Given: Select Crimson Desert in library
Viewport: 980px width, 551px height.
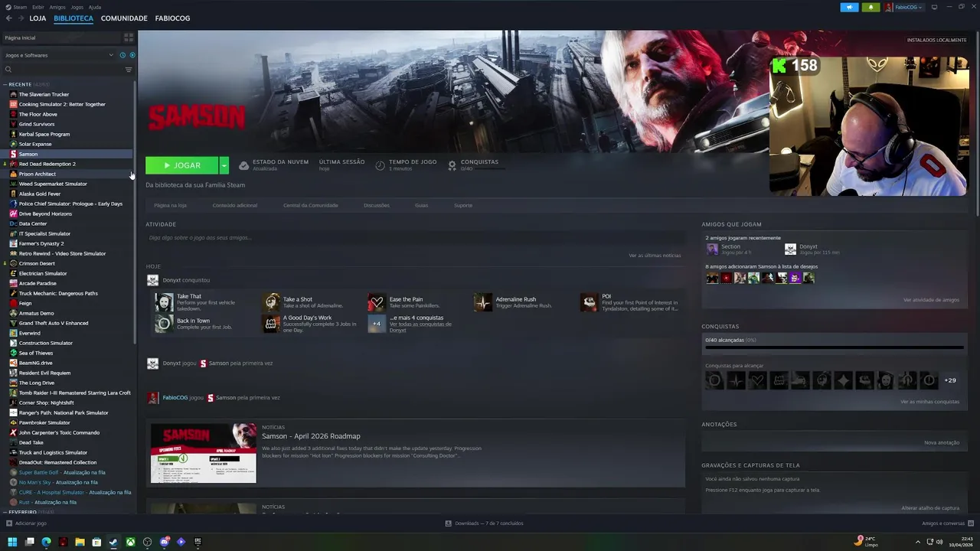Looking at the screenshot, I should tap(37, 263).
